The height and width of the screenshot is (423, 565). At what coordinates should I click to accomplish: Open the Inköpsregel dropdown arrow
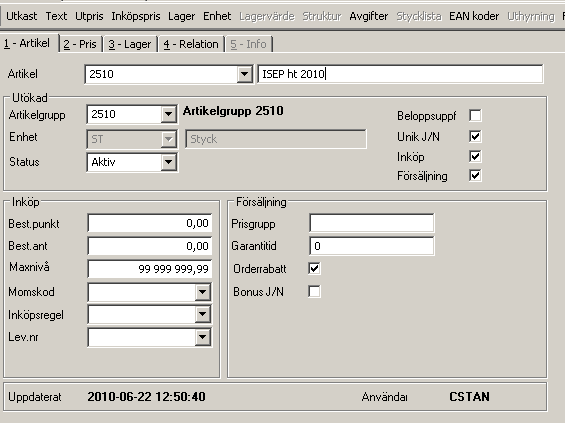(203, 315)
